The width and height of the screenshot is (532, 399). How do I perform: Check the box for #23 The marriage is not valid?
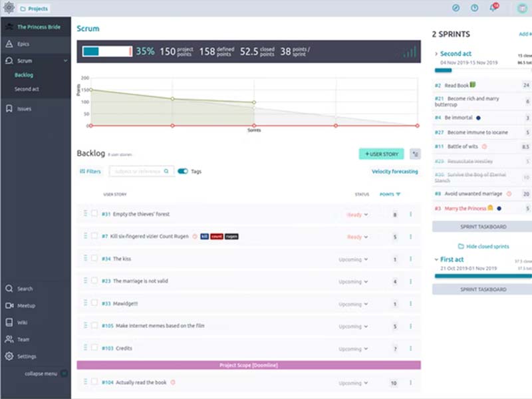pos(94,281)
